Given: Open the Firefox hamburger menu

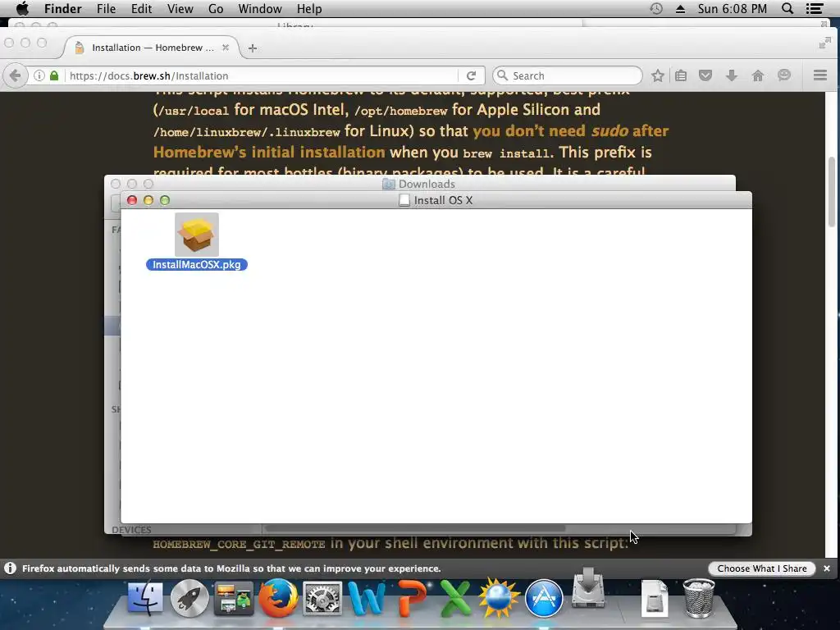Looking at the screenshot, I should [820, 75].
